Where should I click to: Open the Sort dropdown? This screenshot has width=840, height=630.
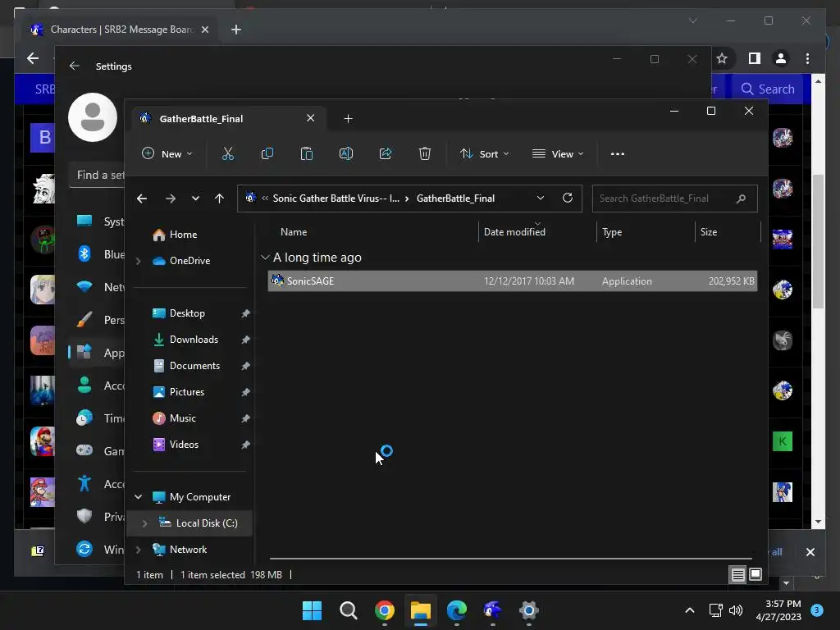coord(484,153)
